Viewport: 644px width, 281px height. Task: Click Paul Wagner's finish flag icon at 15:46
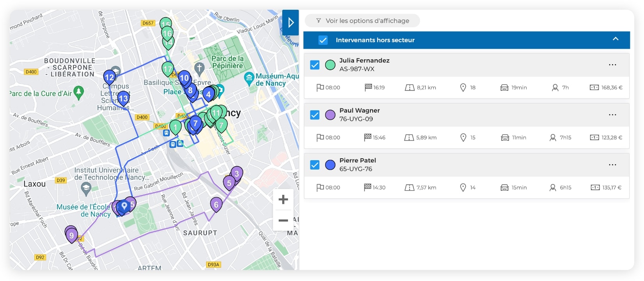(368, 137)
